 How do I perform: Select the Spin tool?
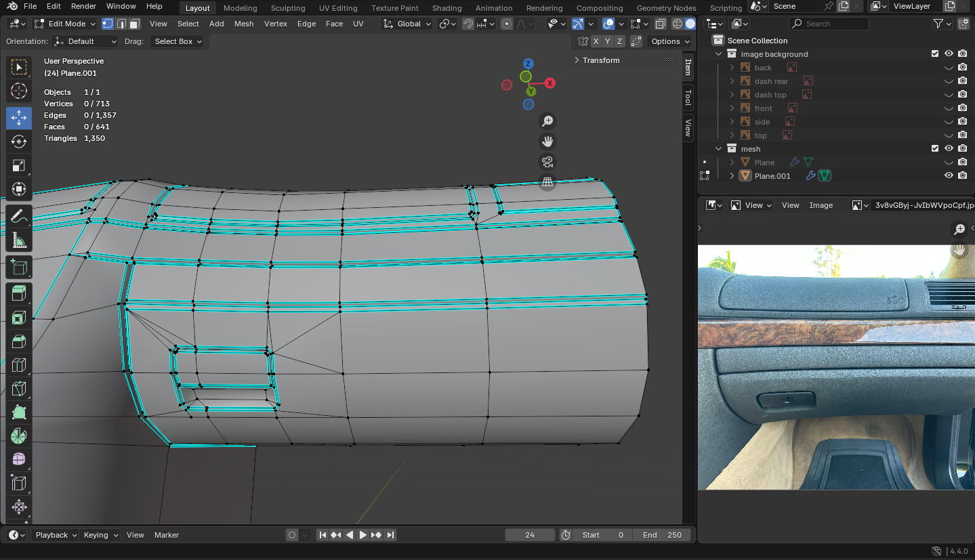click(19, 436)
